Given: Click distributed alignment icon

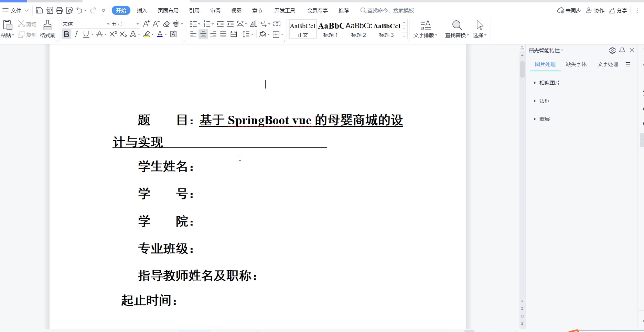Looking at the screenshot, I should 233,34.
